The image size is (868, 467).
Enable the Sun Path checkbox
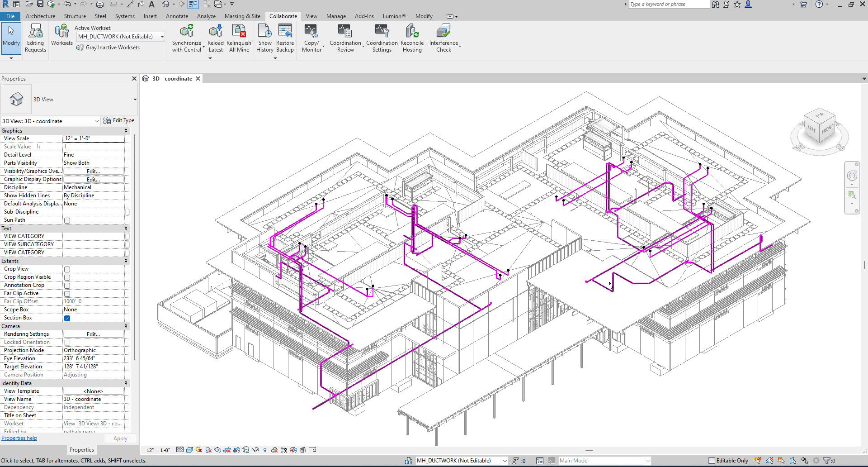67,220
